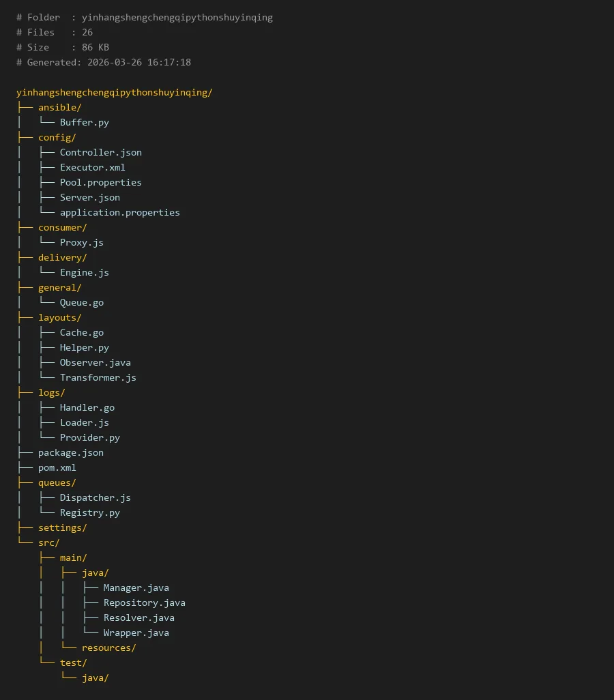Select Dispatcher.js in queues
This screenshot has height=700, width=614.
tap(95, 498)
